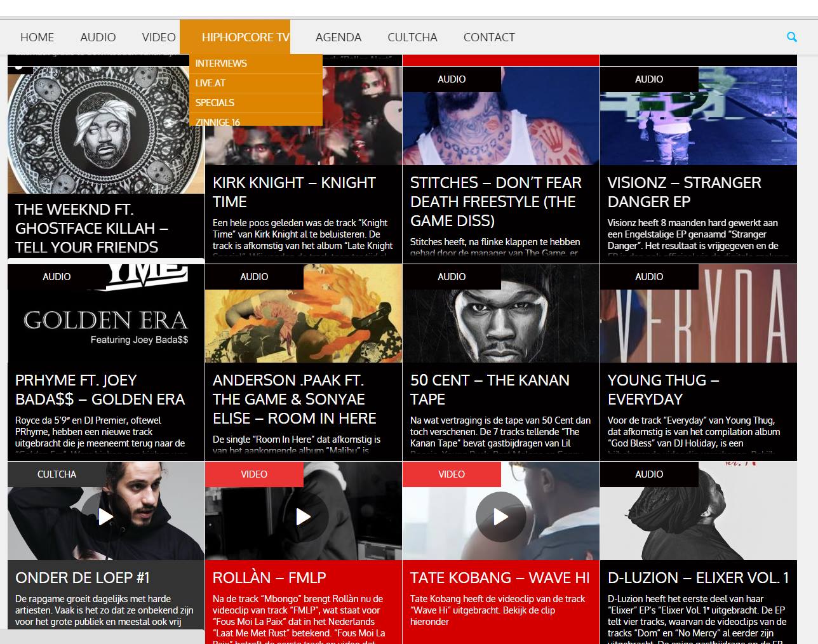Click excerpt "Tate Kobang heeft de videoclip"
The width and height of the screenshot is (818, 644).
coord(498,610)
